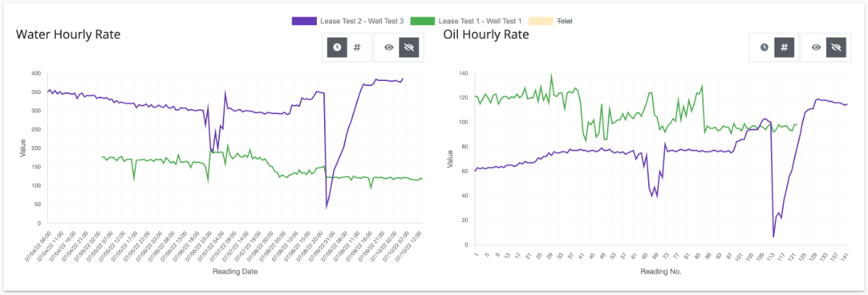
Task: Click the eye icon on Water Hourly Rate
Action: click(x=389, y=47)
